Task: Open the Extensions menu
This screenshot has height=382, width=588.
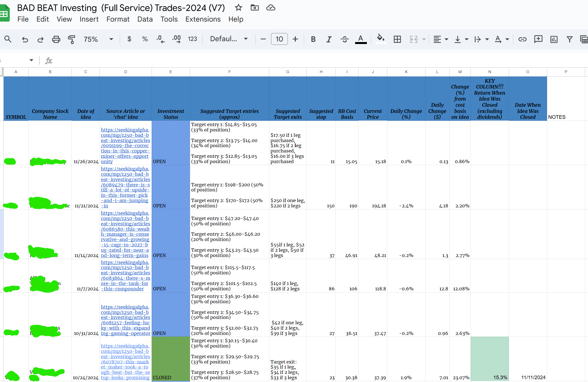Action: pyautogui.click(x=203, y=19)
